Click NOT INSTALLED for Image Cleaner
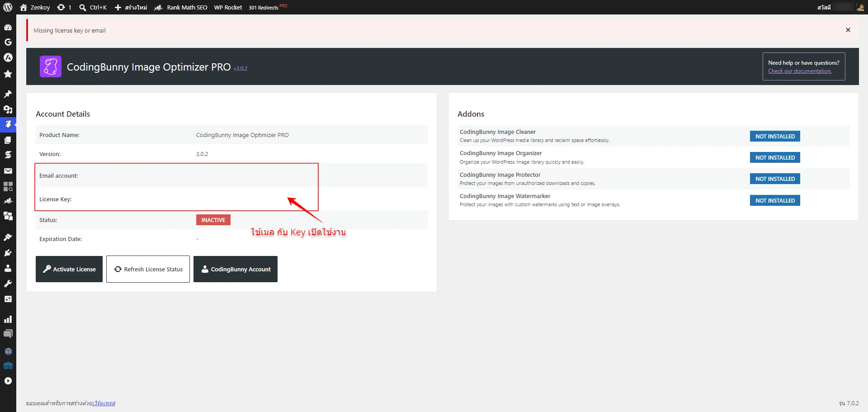Viewport: 868px width, 412px height. tap(775, 136)
